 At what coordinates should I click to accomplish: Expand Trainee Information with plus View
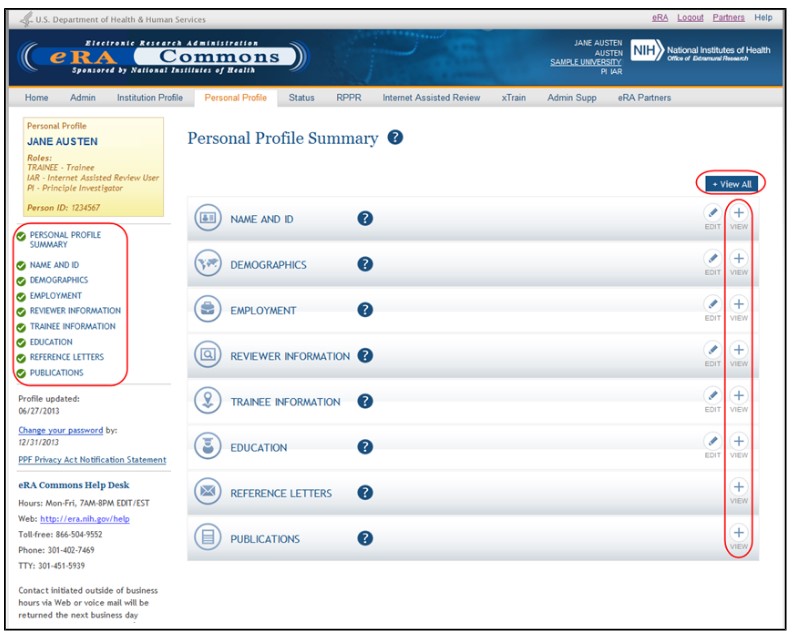738,399
